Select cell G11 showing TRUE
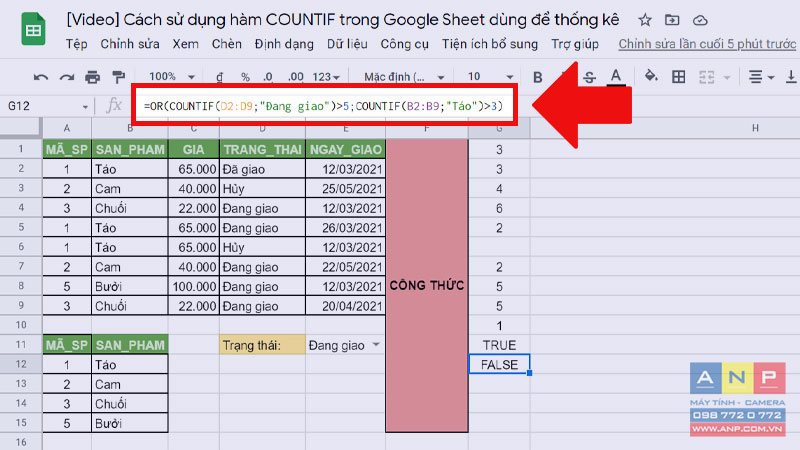 [x=499, y=345]
